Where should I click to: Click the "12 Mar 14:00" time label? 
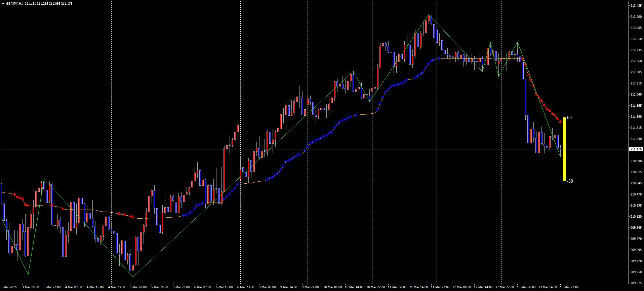483,287
